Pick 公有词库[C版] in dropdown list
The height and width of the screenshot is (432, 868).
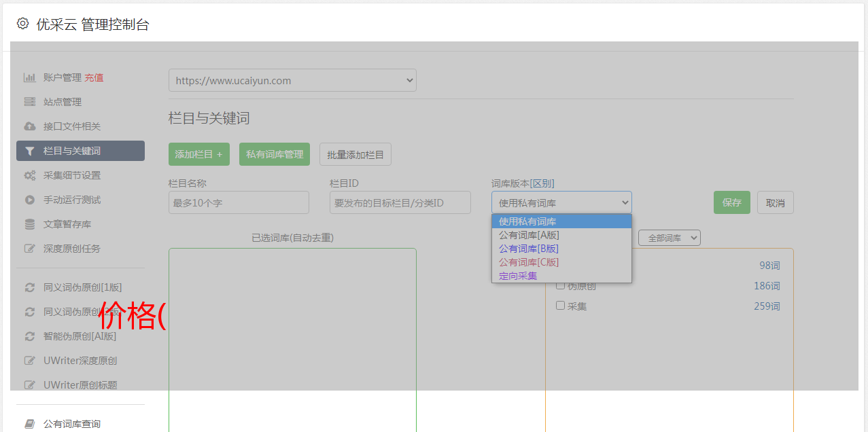pyautogui.click(x=529, y=262)
